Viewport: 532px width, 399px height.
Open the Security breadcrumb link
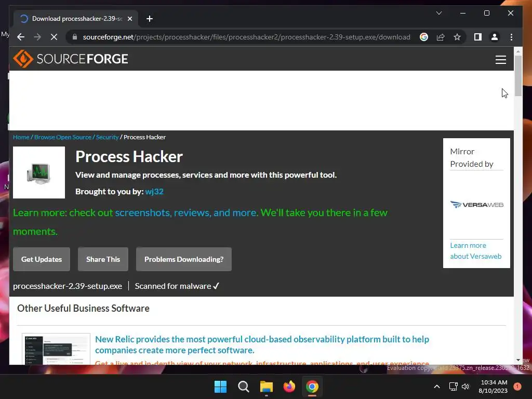pos(107,137)
